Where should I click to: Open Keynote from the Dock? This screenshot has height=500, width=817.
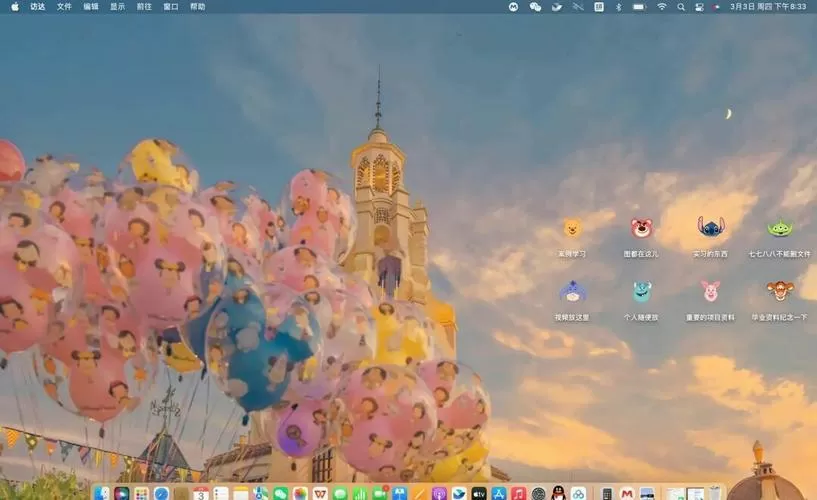pyautogui.click(x=400, y=493)
